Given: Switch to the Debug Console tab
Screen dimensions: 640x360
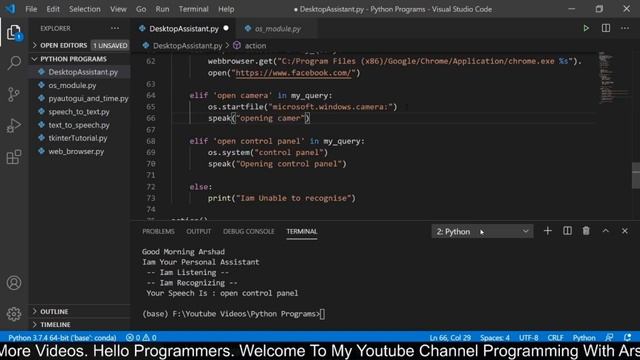Looking at the screenshot, I should [249, 231].
